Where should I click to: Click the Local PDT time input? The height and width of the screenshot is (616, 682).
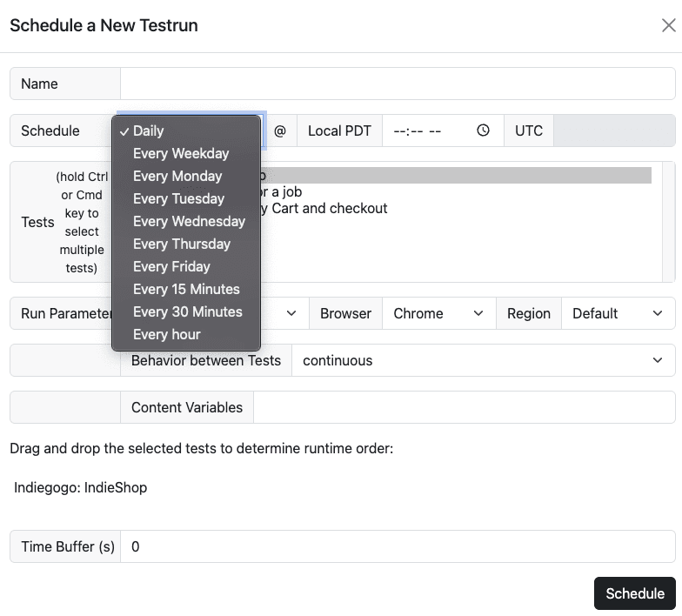coord(431,131)
